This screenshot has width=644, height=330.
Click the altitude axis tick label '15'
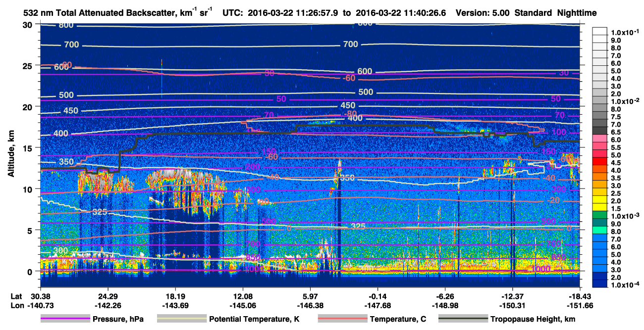(x=28, y=147)
